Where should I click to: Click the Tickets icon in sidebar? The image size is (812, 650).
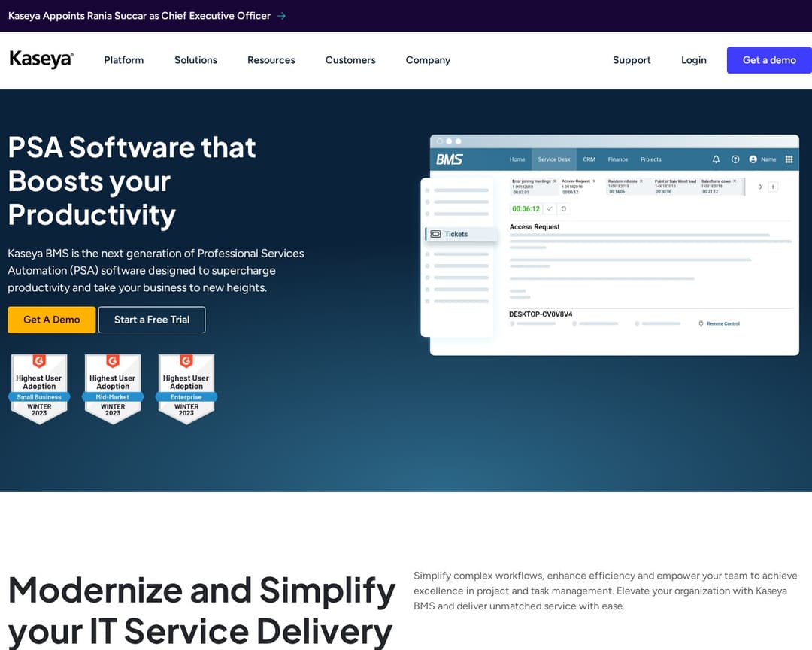[x=436, y=234]
